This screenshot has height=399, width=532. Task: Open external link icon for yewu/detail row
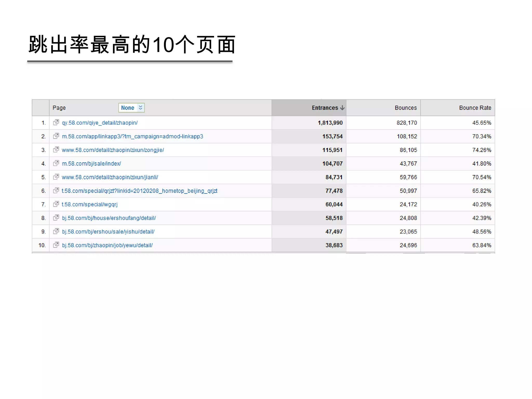click(56, 245)
